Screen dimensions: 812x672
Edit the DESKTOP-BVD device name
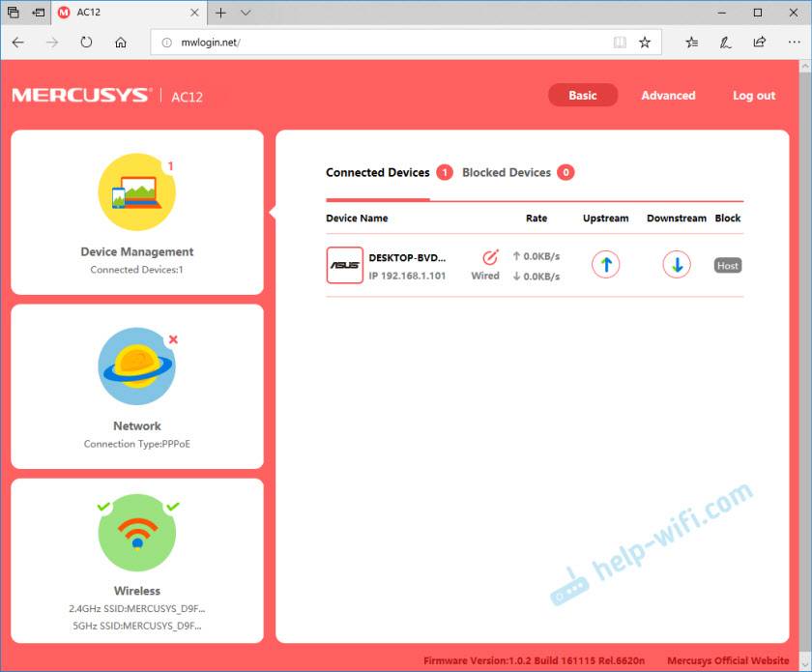(x=490, y=257)
